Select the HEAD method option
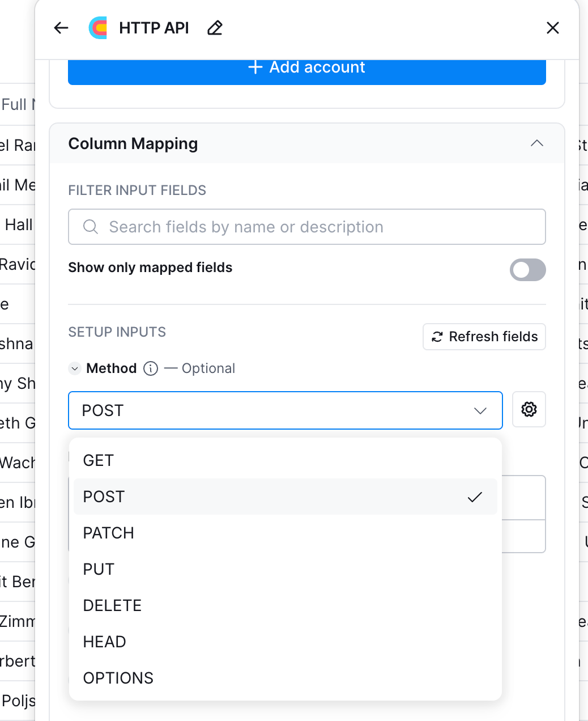 105,642
